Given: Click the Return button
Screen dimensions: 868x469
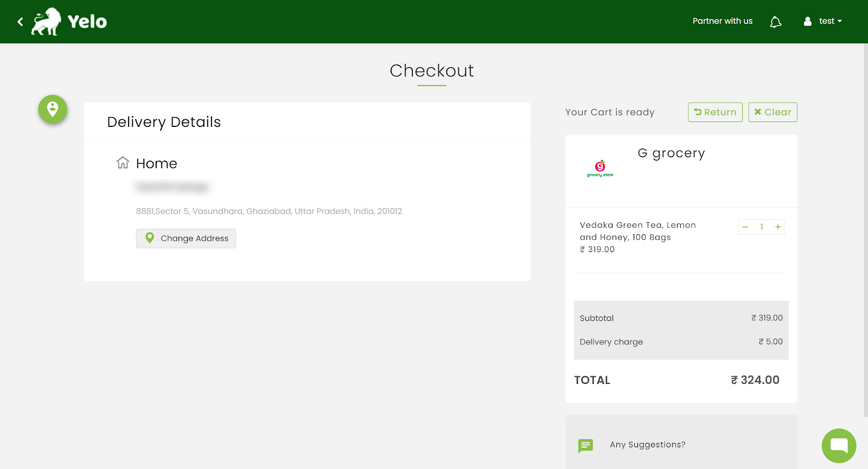Looking at the screenshot, I should pos(715,112).
